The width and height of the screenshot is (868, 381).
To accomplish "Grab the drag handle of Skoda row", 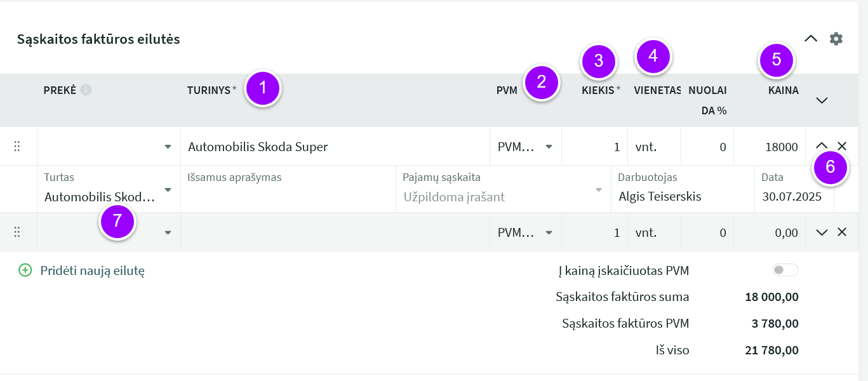I will [17, 147].
